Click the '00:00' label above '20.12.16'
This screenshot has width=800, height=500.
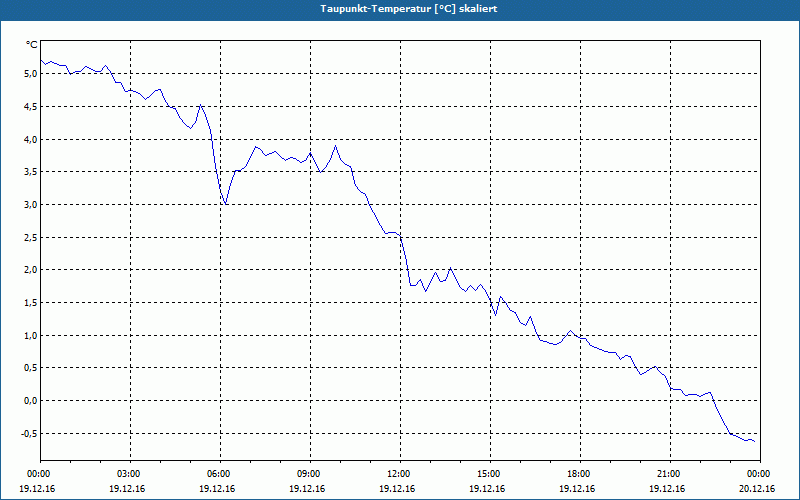click(760, 474)
